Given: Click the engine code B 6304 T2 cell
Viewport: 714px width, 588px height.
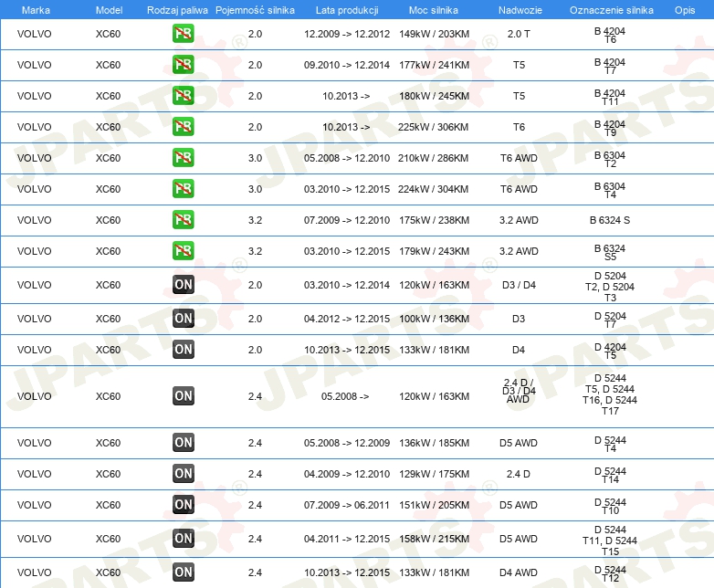Looking at the screenshot, I should pyautogui.click(x=610, y=159).
